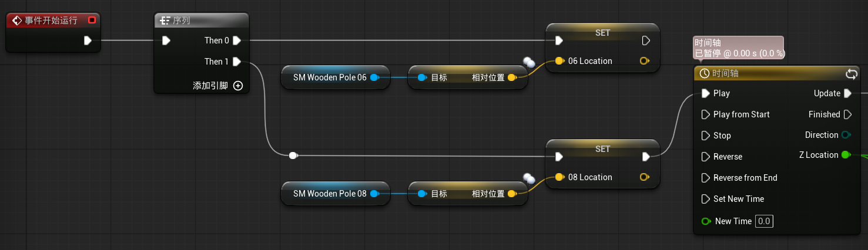Click the clock icon on the 时间轴 header
Viewport: 868px width, 250px height.
(x=704, y=74)
